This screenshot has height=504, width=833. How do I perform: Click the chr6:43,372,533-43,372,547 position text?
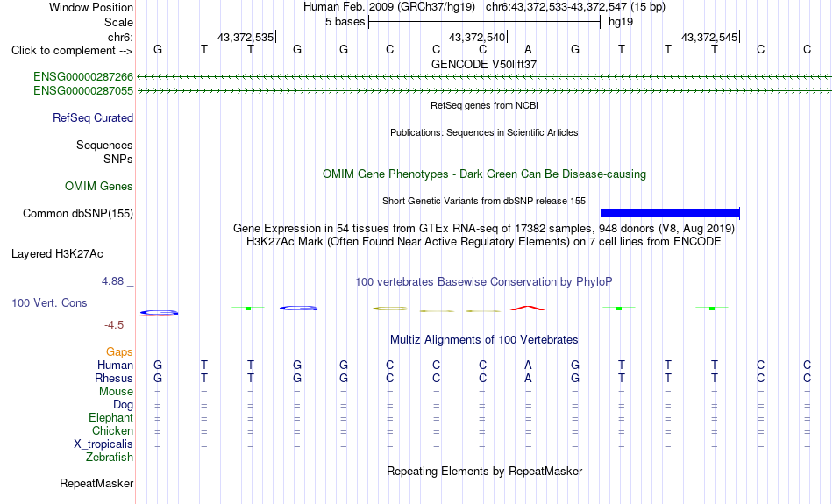pos(575,7)
